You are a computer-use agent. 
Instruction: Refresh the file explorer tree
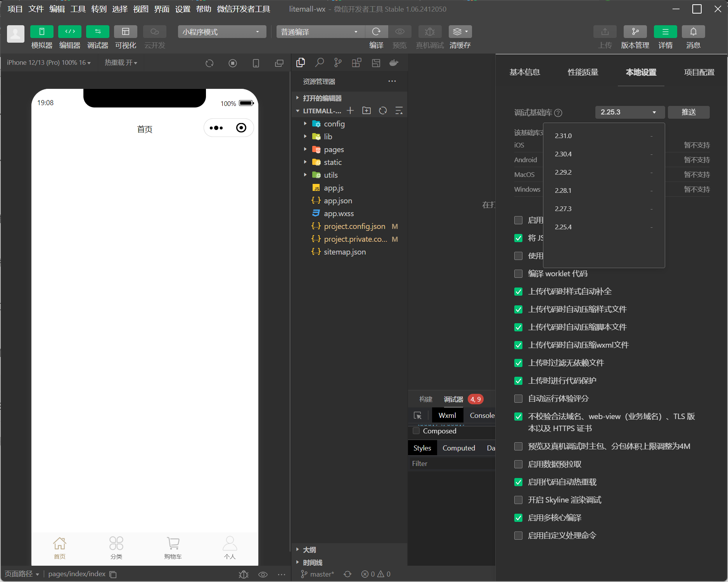pyautogui.click(x=383, y=111)
